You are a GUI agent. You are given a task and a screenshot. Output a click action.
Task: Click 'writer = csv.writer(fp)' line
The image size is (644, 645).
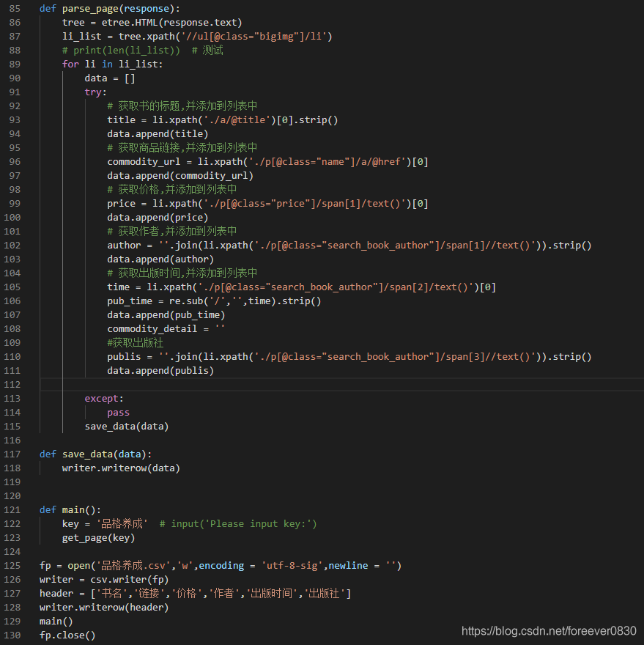104,580
